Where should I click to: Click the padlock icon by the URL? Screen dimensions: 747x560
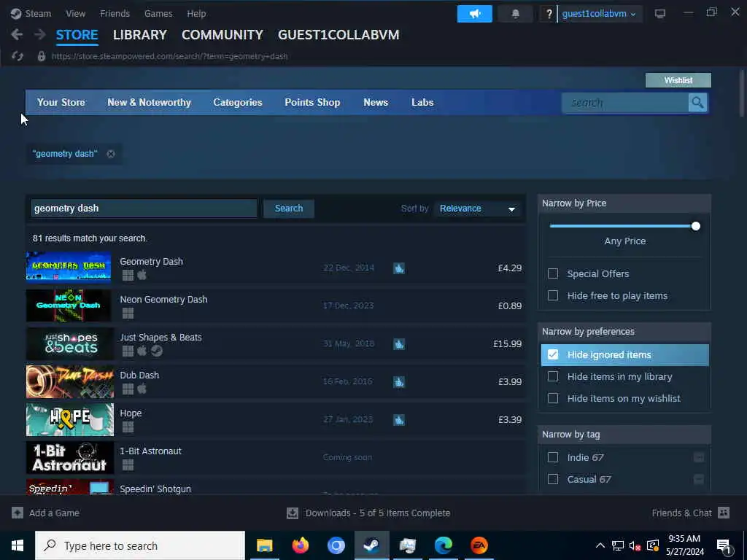42,56
